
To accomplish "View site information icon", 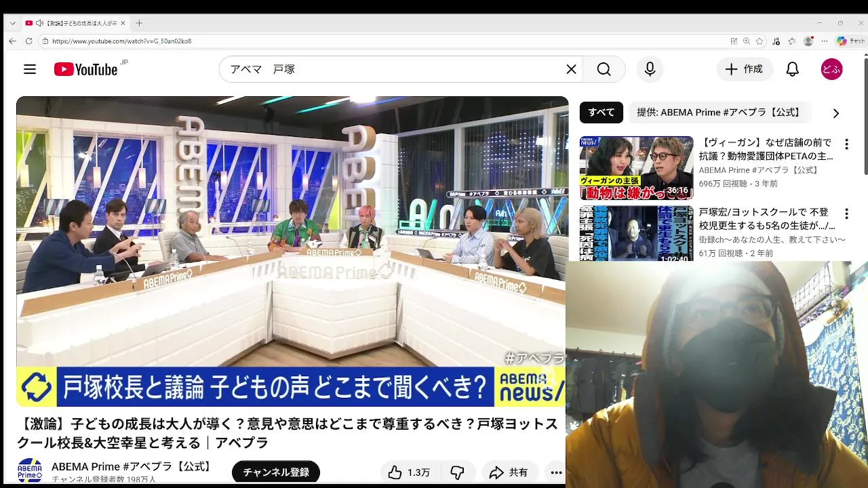I will point(45,41).
